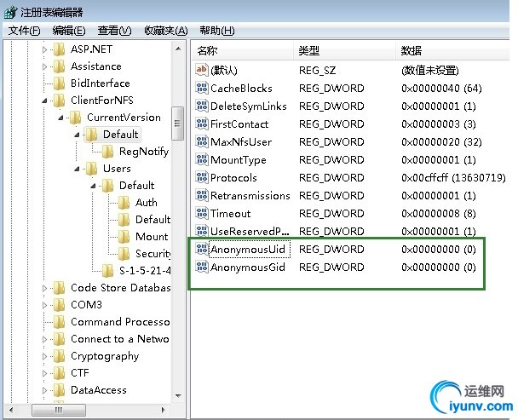Screen dimensions: 518x420
Task: Select the ASP.NET folder icon
Action: point(60,49)
